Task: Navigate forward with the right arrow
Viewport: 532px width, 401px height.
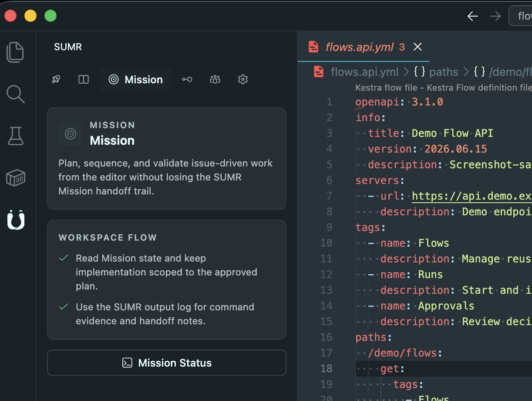Action: [495, 16]
